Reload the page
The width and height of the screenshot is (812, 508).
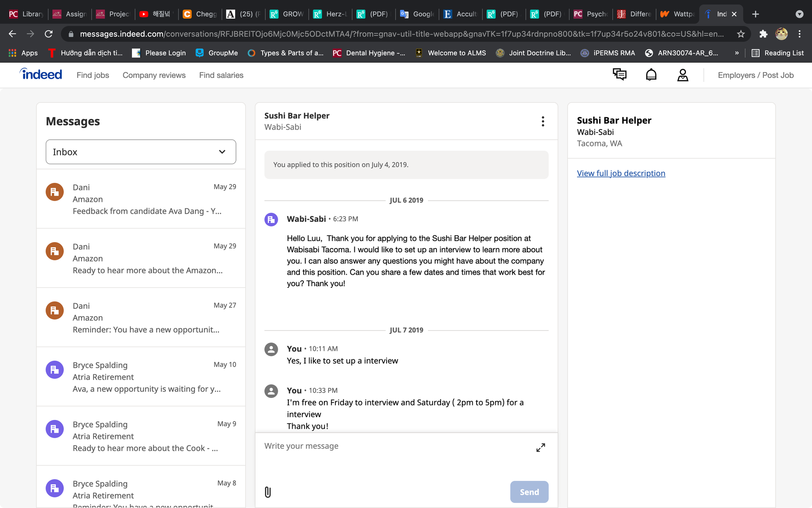click(x=49, y=34)
